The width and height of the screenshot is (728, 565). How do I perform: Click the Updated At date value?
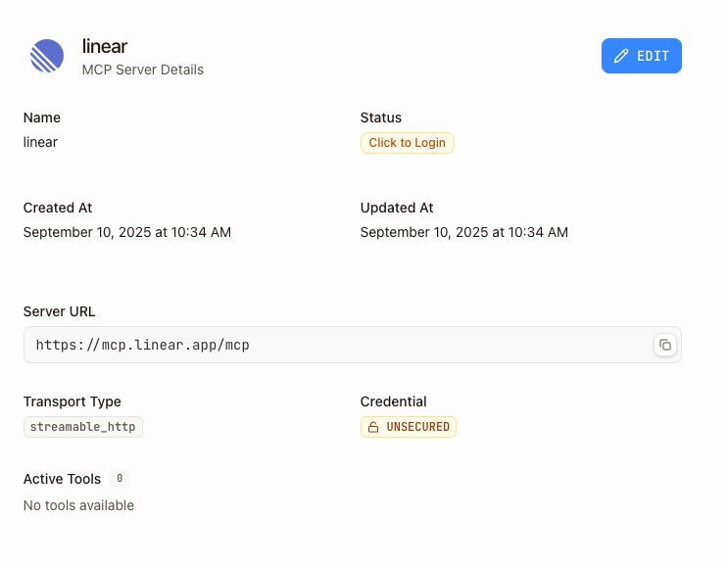(x=464, y=232)
